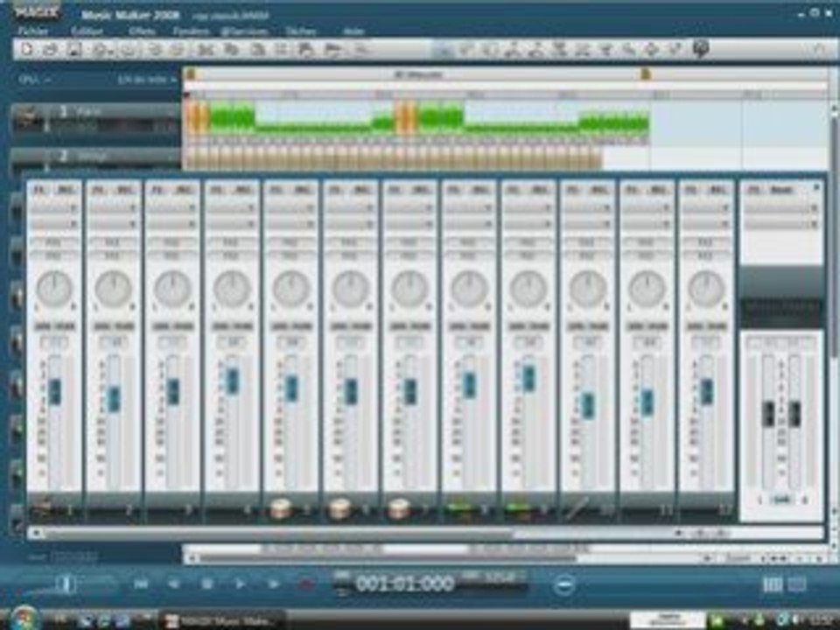Click the green instrument icon under channel 9

[518, 508]
